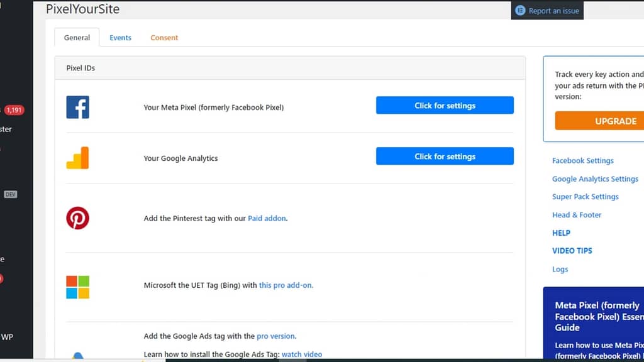Open Meta Pixel Click for settings button
Image resolution: width=644 pixels, height=362 pixels.
pos(445,106)
